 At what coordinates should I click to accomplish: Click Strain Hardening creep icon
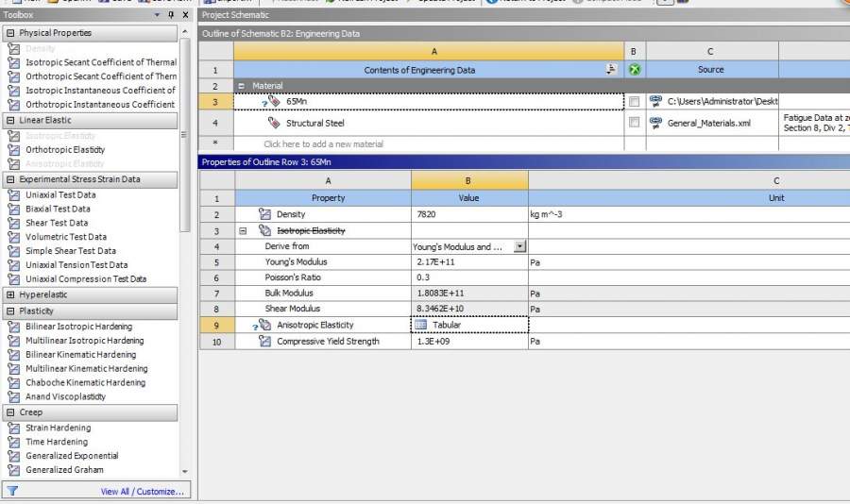click(13, 428)
